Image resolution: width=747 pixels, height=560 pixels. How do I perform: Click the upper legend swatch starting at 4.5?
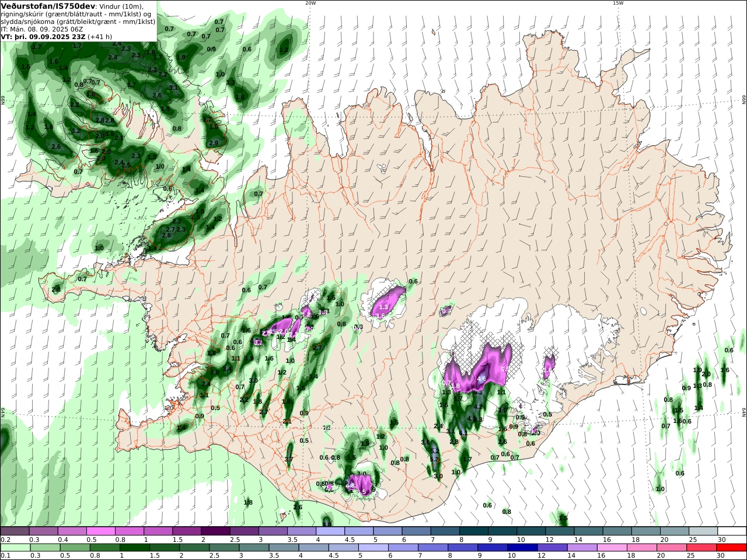(x=358, y=531)
